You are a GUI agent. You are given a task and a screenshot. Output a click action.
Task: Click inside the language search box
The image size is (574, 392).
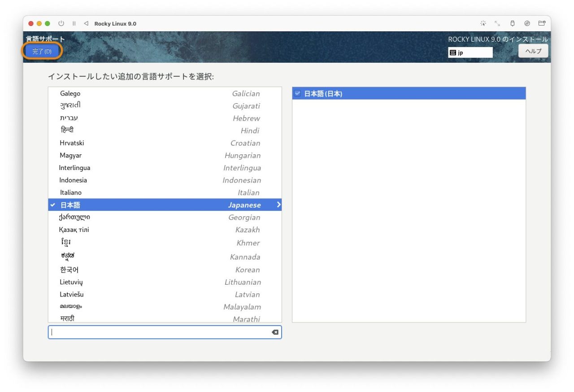(x=157, y=332)
